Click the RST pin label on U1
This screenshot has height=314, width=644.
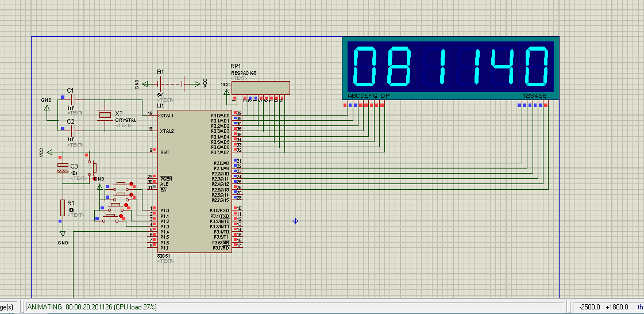click(x=165, y=152)
